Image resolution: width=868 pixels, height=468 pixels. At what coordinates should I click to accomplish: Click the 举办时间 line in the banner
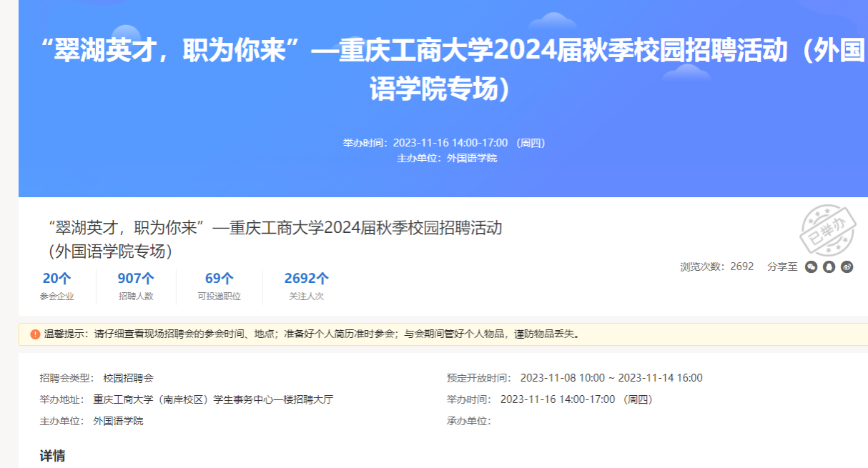pyautogui.click(x=443, y=143)
